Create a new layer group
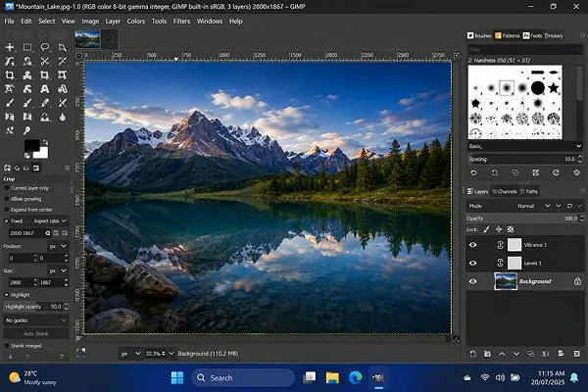Viewport: 588px width, 392px height. [x=487, y=354]
